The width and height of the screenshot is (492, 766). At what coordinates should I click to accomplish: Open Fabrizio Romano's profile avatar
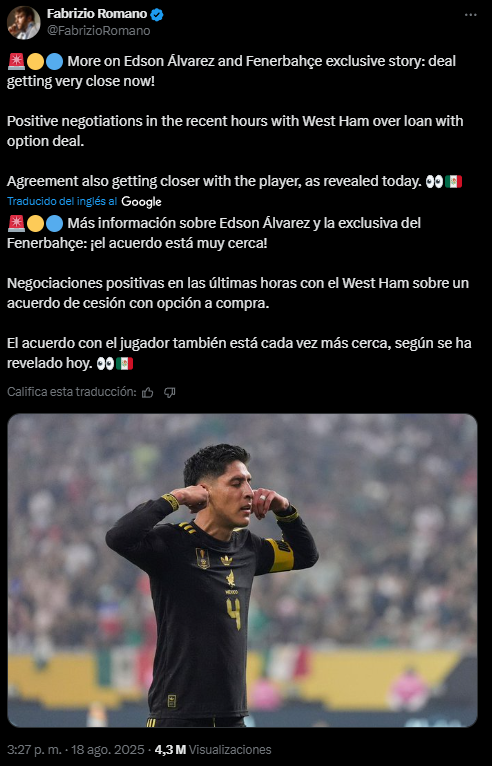pos(23,22)
